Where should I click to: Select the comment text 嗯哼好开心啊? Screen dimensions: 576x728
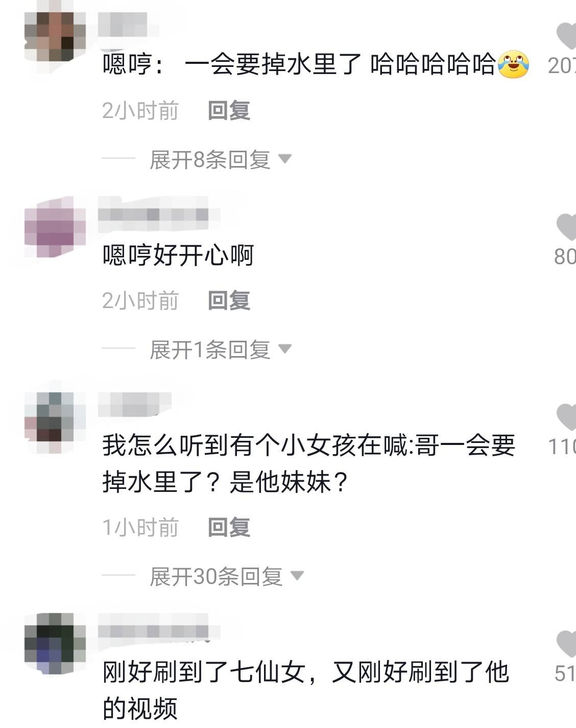point(178,255)
